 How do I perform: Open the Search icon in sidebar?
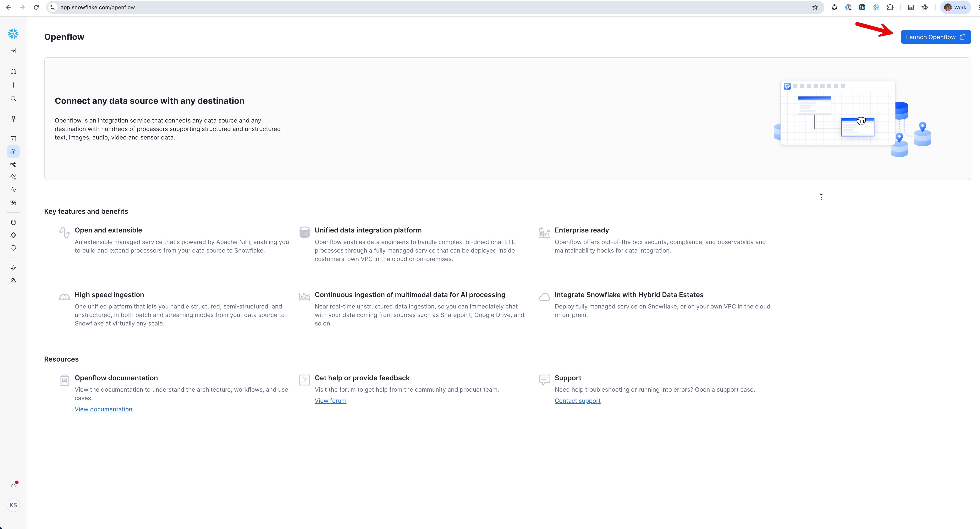13,99
